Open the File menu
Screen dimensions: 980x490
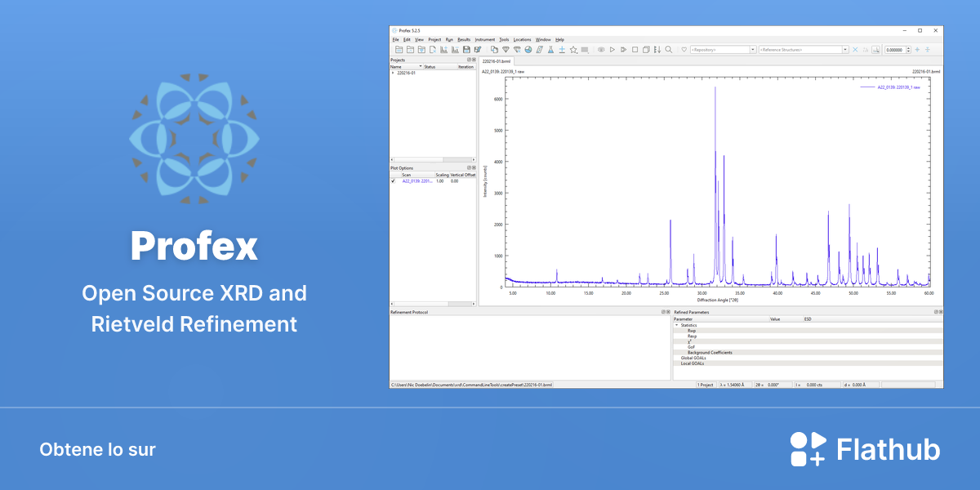point(395,39)
